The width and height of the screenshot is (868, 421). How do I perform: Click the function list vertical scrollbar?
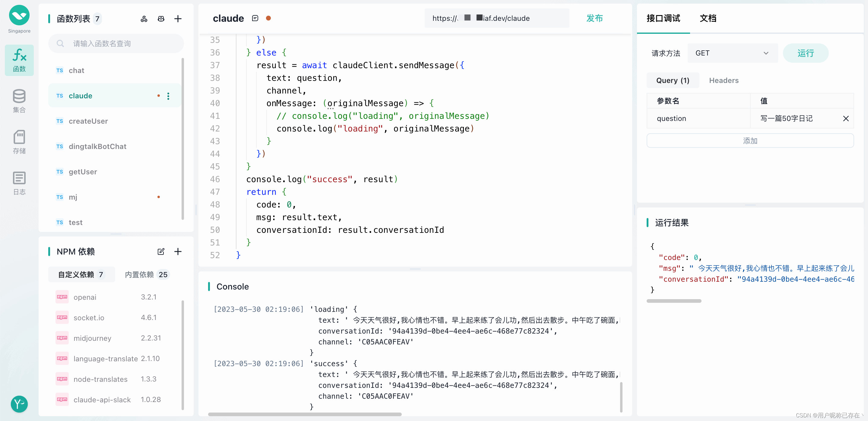point(183,139)
